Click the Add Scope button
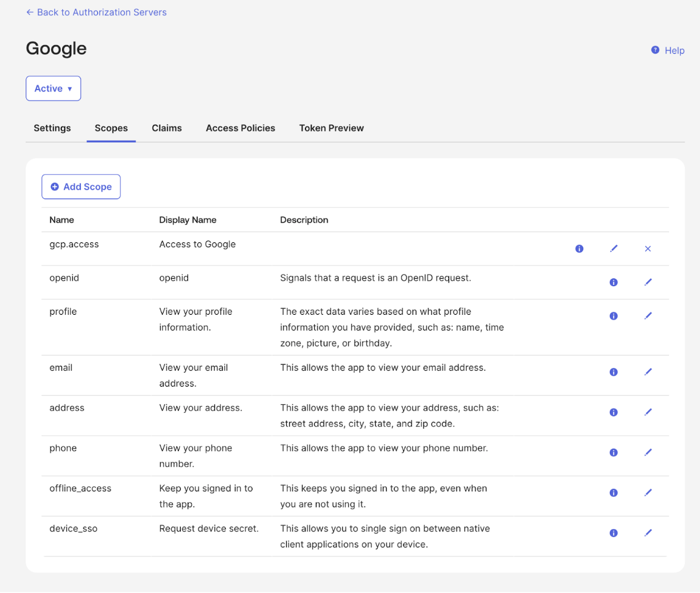The width and height of the screenshot is (700, 593). (x=81, y=187)
